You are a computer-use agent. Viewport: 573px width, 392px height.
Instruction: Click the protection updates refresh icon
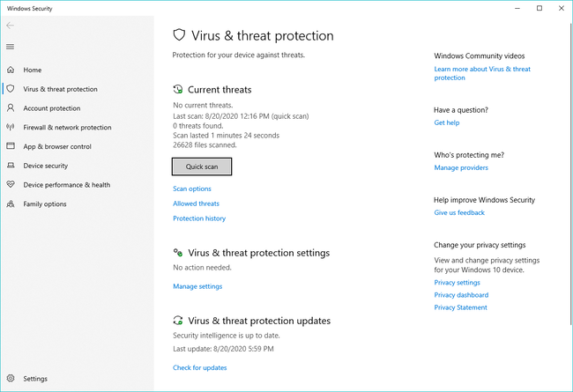(x=178, y=321)
